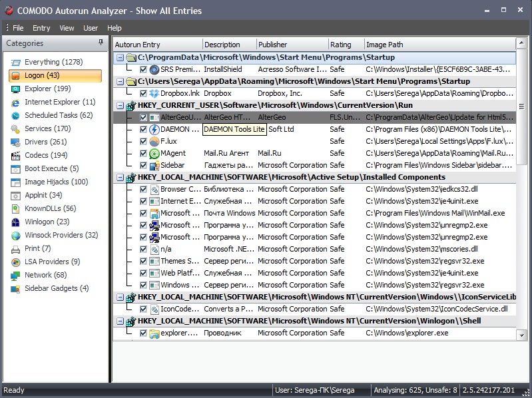Uncheck the SRS Premi... entry checkbox
Image resolution: width=532 pixels, height=398 pixels.
click(x=143, y=69)
